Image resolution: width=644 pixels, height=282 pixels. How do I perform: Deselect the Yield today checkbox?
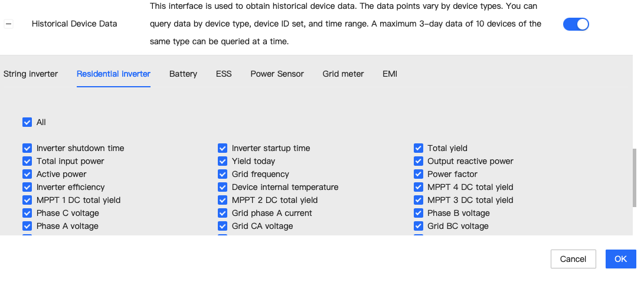tap(223, 161)
